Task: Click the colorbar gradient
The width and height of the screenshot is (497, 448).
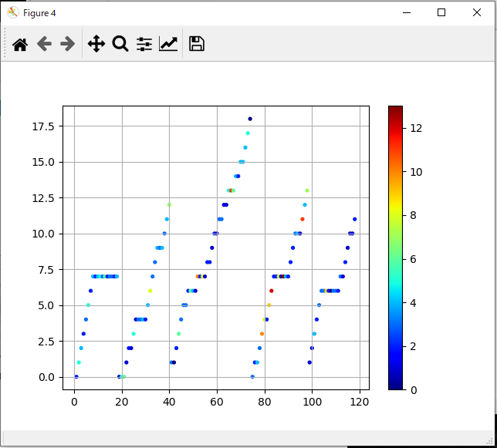Action: point(395,248)
